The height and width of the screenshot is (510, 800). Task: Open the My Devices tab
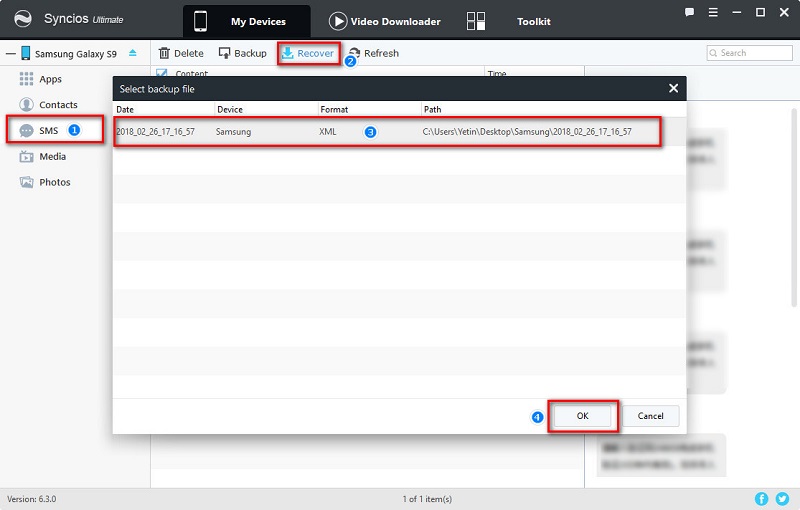click(x=247, y=21)
